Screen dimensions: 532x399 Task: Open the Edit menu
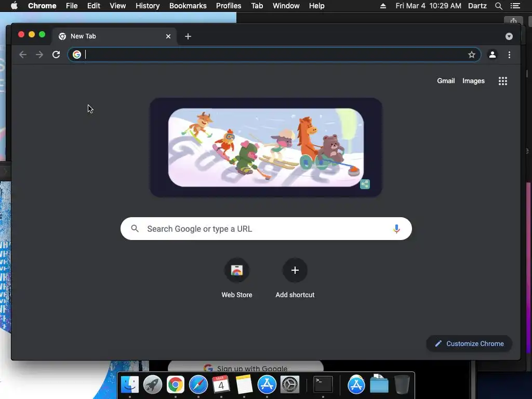pos(94,6)
